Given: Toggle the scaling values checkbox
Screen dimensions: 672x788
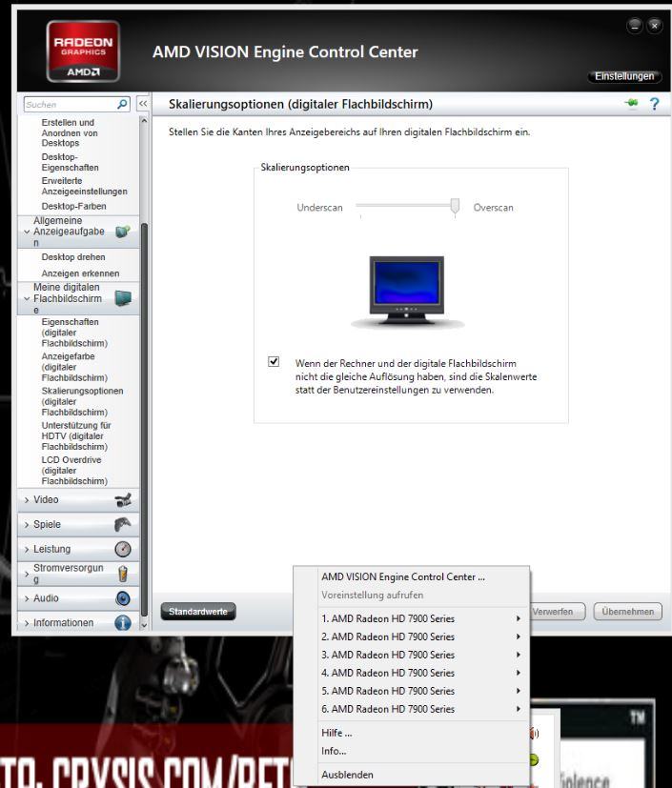Looking at the screenshot, I should pyautogui.click(x=274, y=361).
